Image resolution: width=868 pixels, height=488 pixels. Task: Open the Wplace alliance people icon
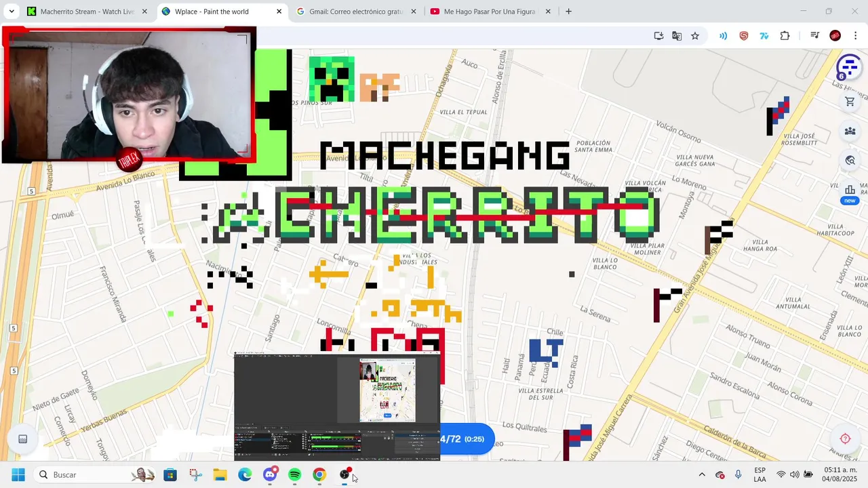pos(850,131)
